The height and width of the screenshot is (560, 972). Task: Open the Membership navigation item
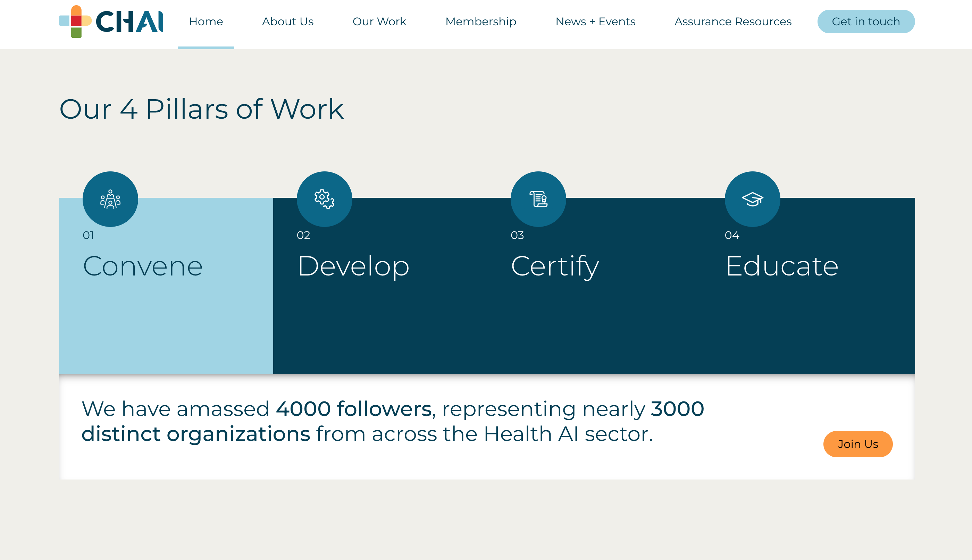480,22
